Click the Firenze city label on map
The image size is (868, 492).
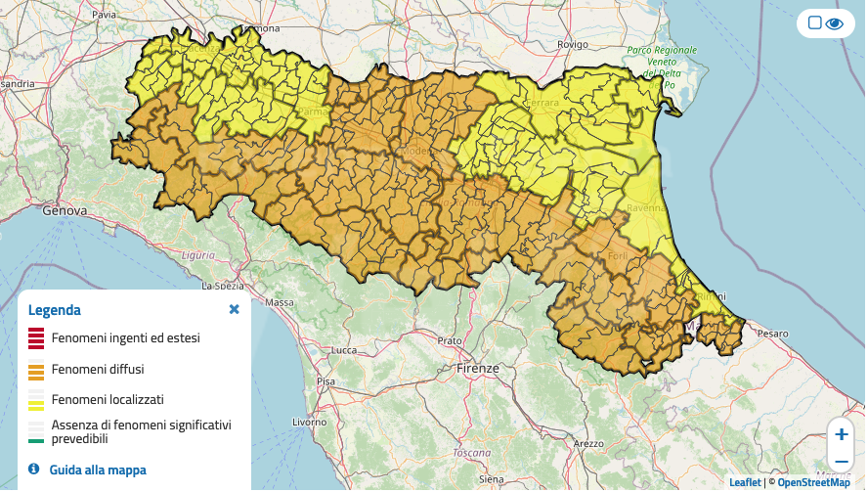click(x=477, y=369)
